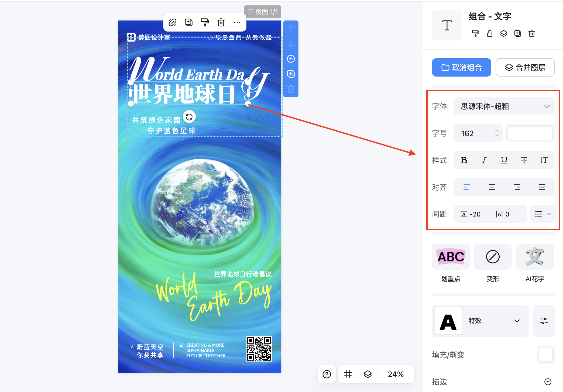Toggle underline text style
The width and height of the screenshot is (563, 392).
(x=504, y=160)
